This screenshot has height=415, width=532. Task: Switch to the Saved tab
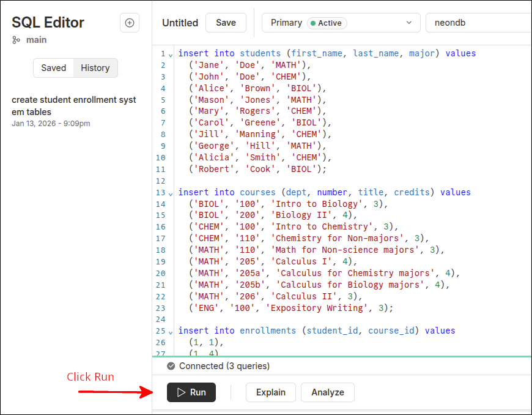(x=53, y=68)
